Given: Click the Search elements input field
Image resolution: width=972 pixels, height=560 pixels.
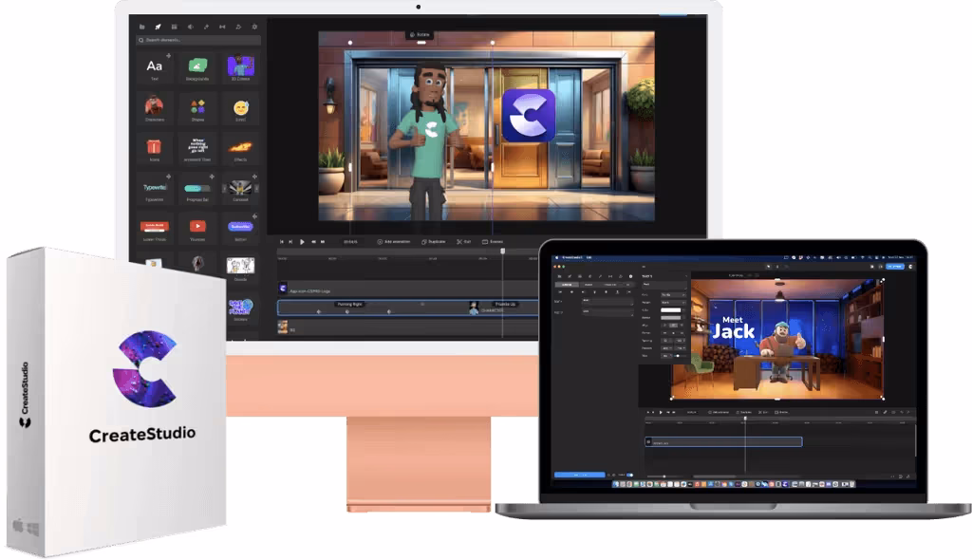Looking at the screenshot, I should click(x=199, y=41).
